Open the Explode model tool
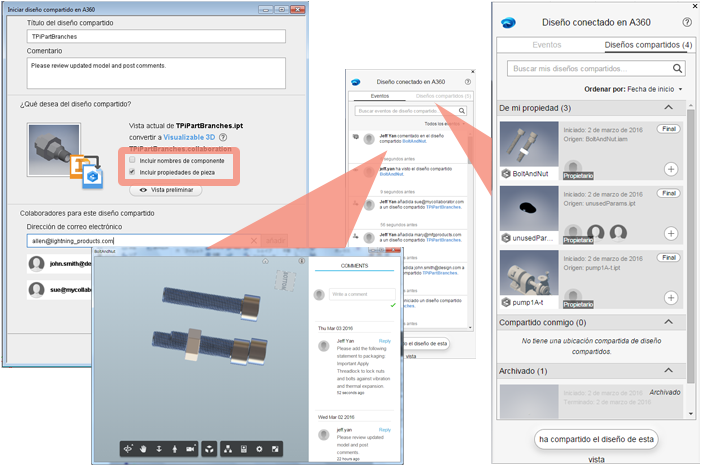The image size is (701, 467). (209, 449)
